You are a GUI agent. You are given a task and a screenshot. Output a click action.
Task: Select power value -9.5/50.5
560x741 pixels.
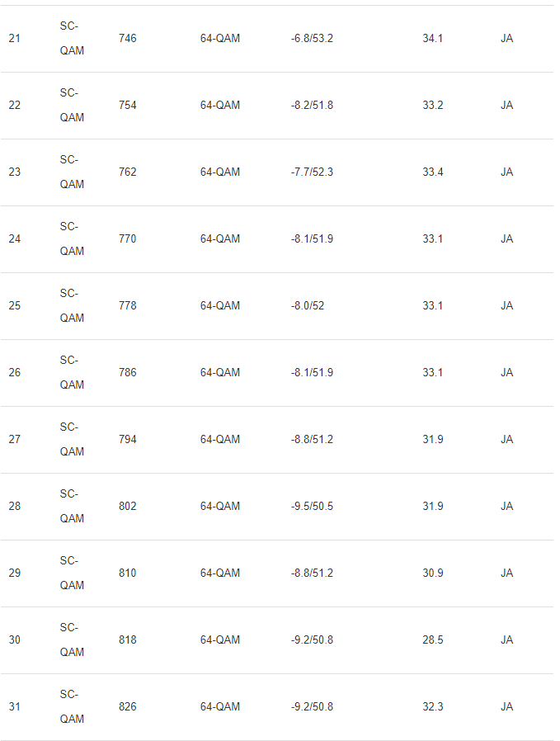pyautogui.click(x=312, y=506)
